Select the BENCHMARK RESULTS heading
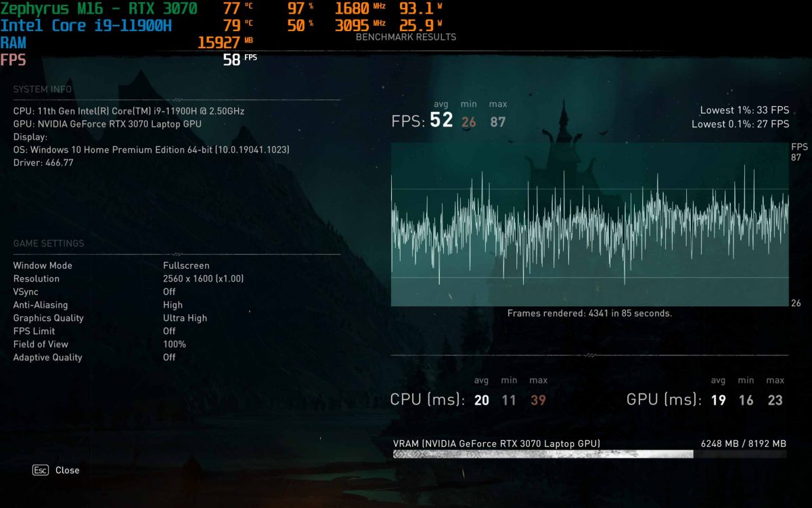 406,37
